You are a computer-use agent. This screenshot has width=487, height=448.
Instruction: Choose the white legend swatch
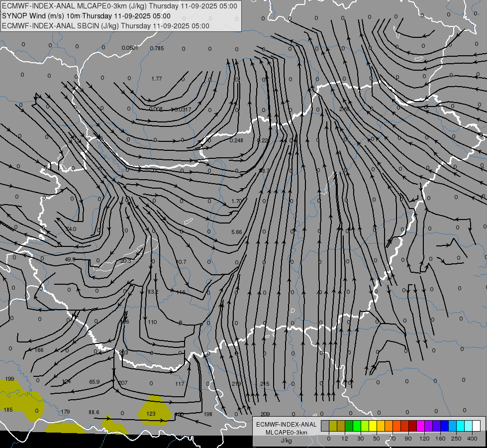477,426
